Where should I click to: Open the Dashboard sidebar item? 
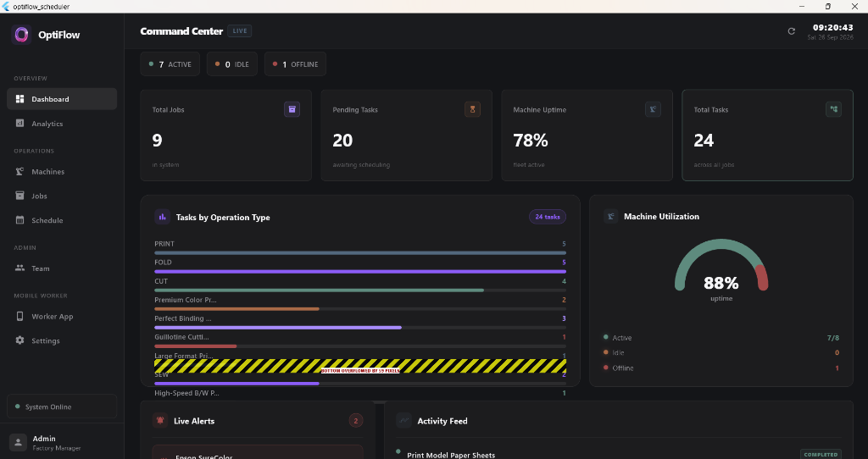62,99
